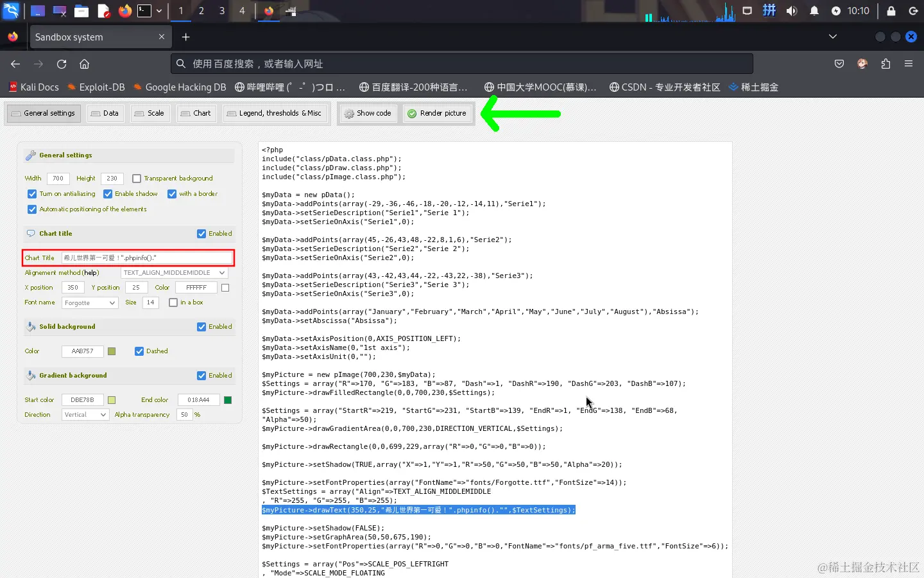Pick the solid background color swatch
This screenshot has width=924, height=578.
click(x=112, y=351)
